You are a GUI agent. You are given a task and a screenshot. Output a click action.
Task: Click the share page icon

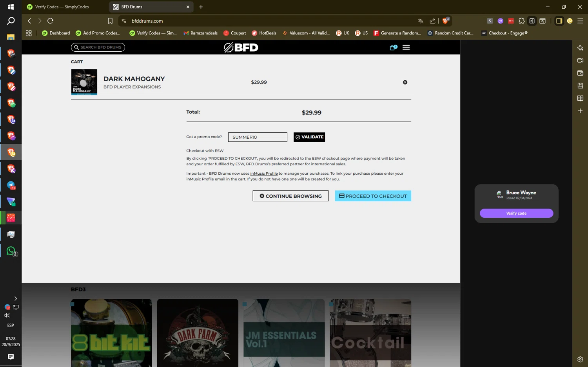[x=432, y=21]
